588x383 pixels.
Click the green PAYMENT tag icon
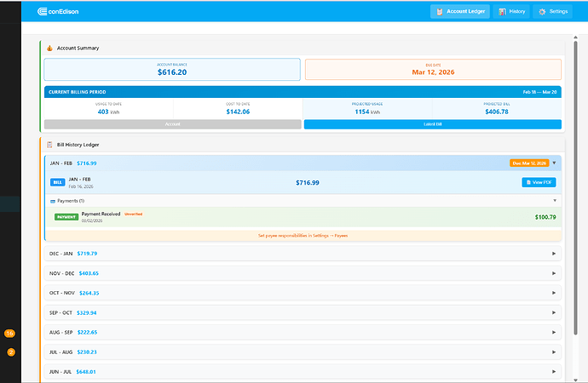tap(66, 217)
